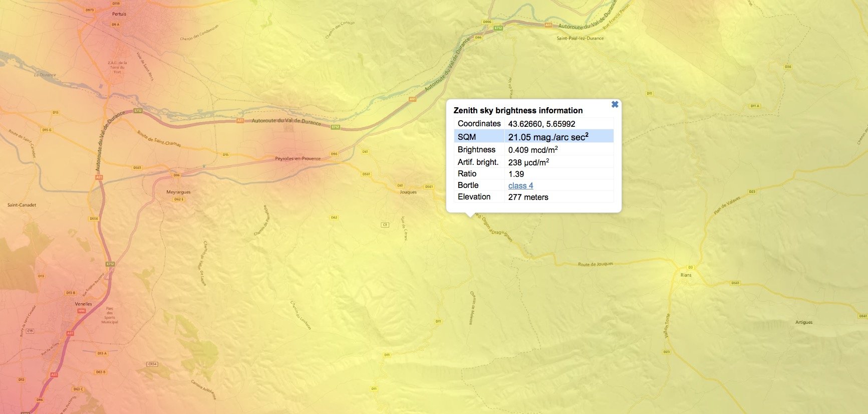Click the 'Route de Jouques' road label
This screenshot has width=868, height=414.
595,264
